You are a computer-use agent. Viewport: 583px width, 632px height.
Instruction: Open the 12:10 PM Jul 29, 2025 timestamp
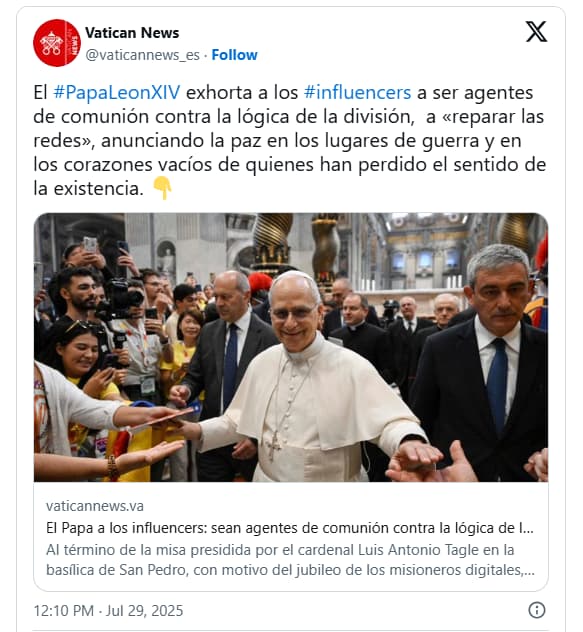point(108,610)
